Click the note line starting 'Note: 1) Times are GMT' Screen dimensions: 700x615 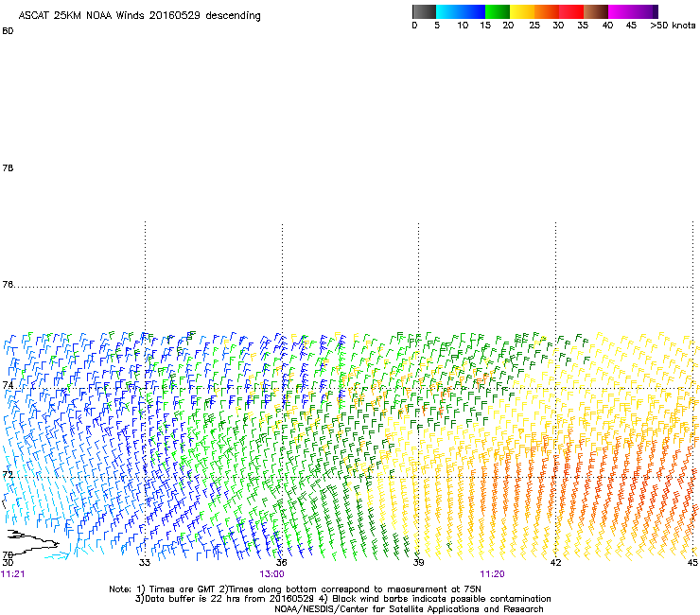pos(295,589)
